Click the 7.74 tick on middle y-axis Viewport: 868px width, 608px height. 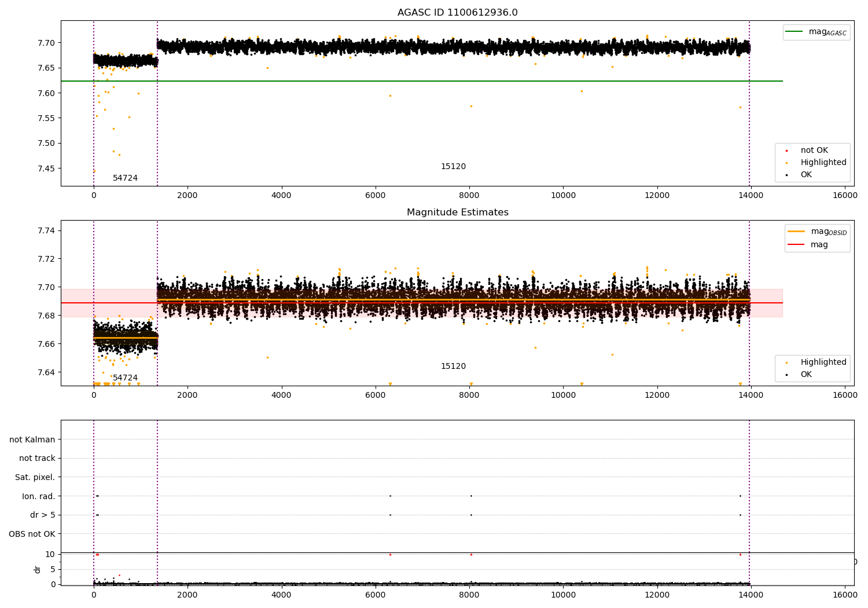pyautogui.click(x=46, y=230)
